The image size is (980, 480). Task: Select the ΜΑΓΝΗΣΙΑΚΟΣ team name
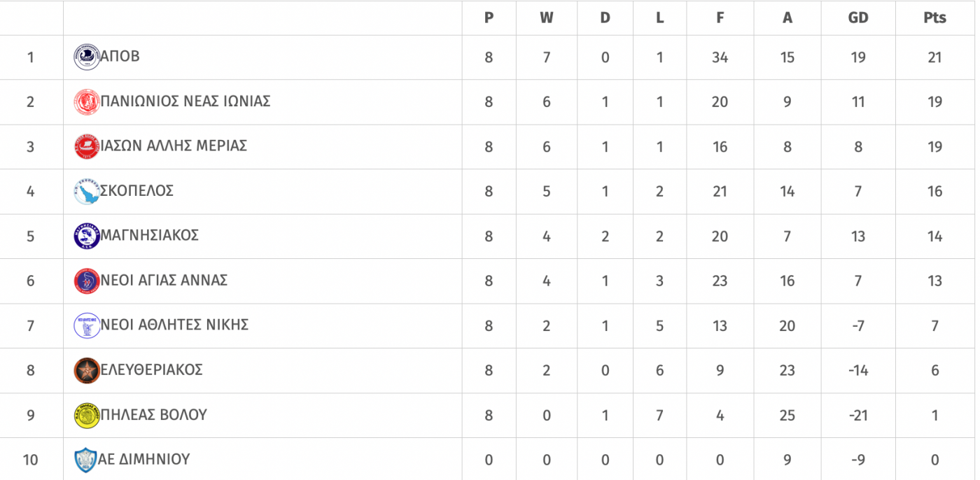pyautogui.click(x=150, y=235)
